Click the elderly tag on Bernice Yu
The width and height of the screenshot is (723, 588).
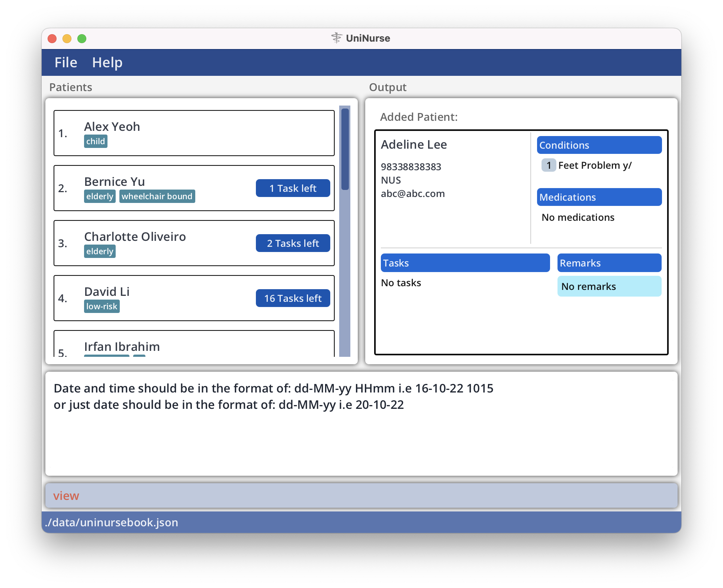coord(97,196)
